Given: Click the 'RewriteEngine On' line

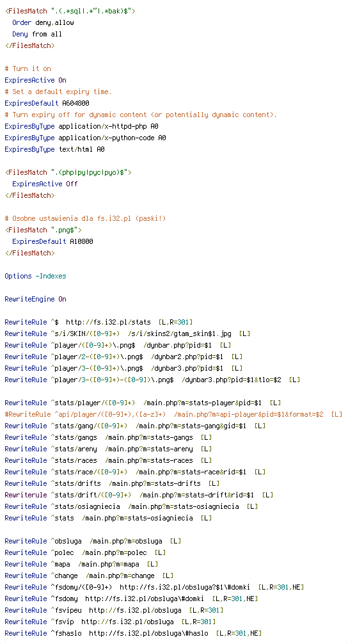Looking at the screenshot, I should click(x=35, y=299).
